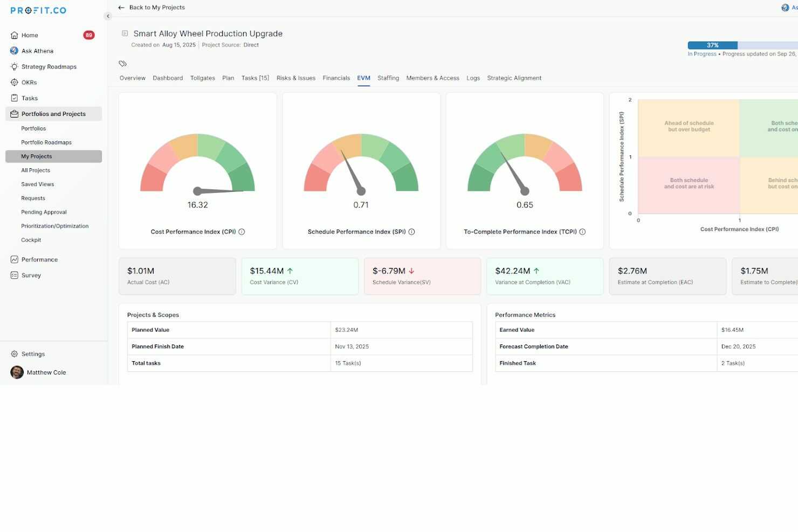Viewport: 798px width, 532px height.
Task: Expand the Performance menu in sidebar
Action: (x=39, y=260)
